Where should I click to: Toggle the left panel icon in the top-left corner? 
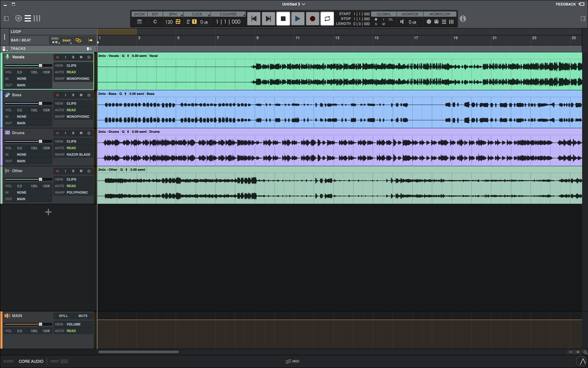coord(6,19)
